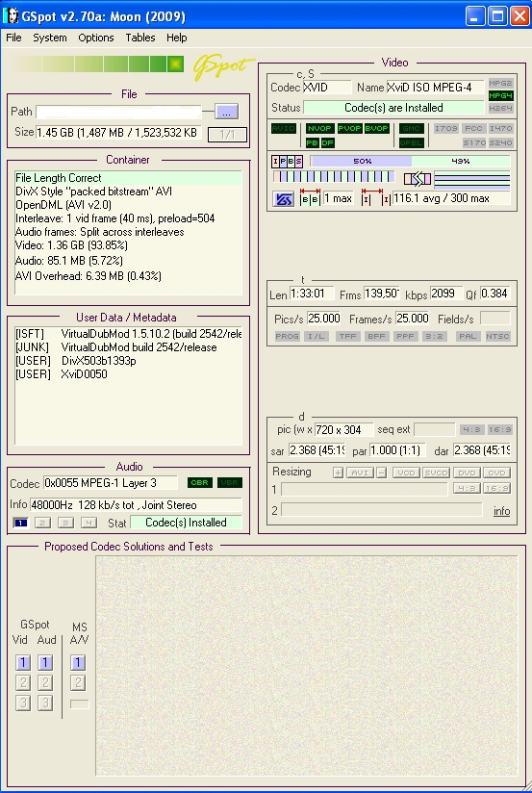
Task: Click the blue VS frame statistics button
Action: [x=283, y=199]
